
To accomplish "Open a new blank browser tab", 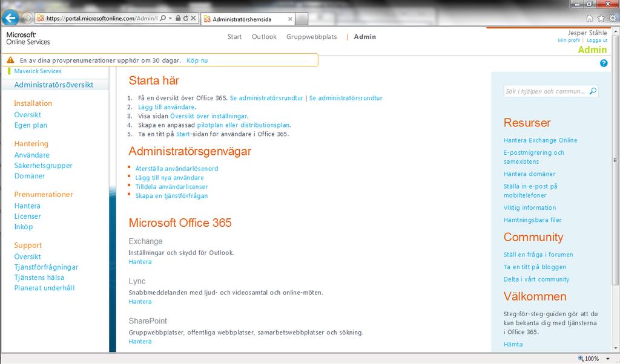I will tap(302, 19).
